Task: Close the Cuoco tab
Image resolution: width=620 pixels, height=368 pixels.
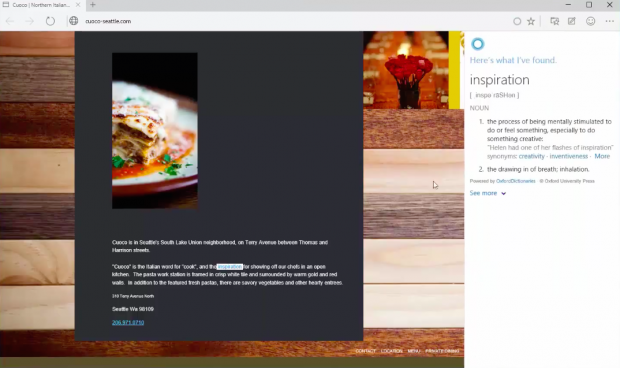Action: coord(78,5)
